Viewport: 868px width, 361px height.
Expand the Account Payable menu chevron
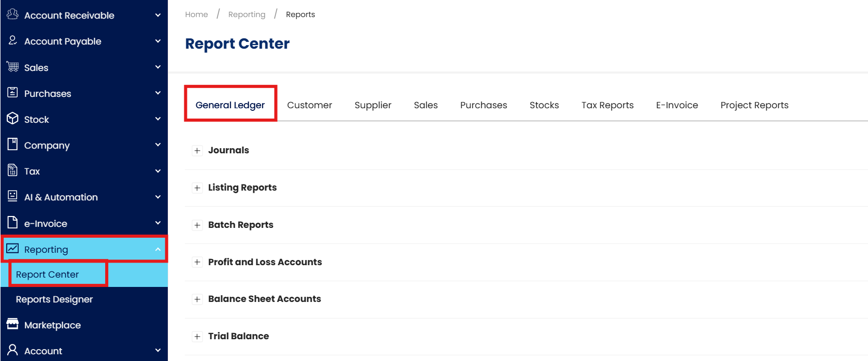coord(158,41)
